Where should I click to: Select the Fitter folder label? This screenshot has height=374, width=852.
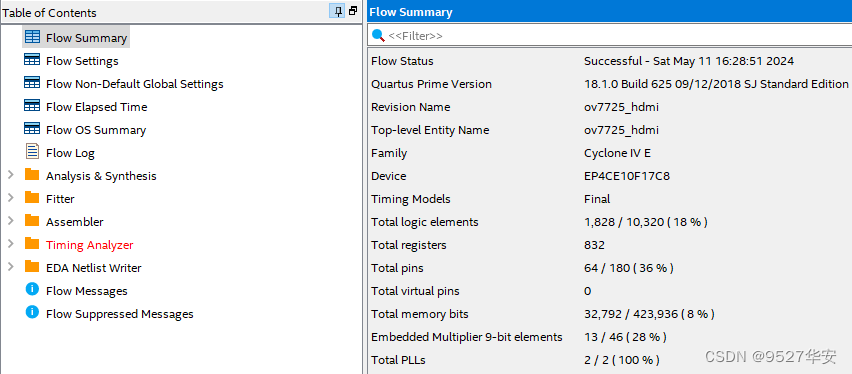point(60,199)
